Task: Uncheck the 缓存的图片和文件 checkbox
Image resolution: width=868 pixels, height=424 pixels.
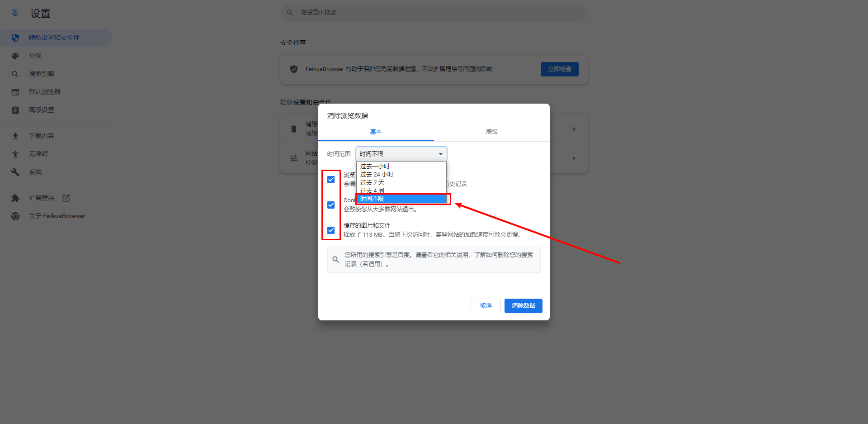Action: [x=331, y=230]
